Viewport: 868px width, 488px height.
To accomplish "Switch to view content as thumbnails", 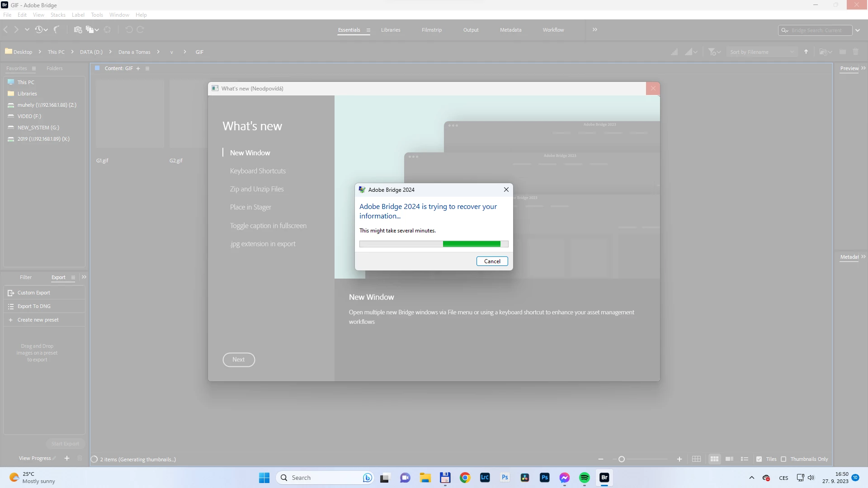I will tap(714, 459).
